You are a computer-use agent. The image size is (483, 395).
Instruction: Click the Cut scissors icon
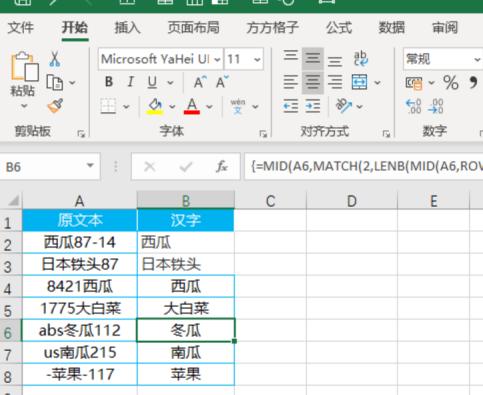coord(55,59)
